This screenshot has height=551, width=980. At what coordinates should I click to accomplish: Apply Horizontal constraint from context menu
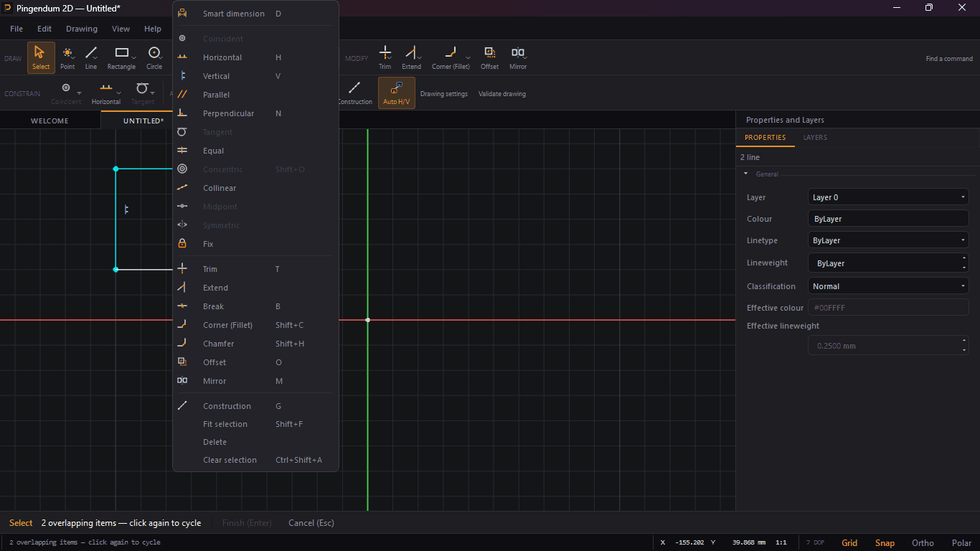tap(255, 57)
